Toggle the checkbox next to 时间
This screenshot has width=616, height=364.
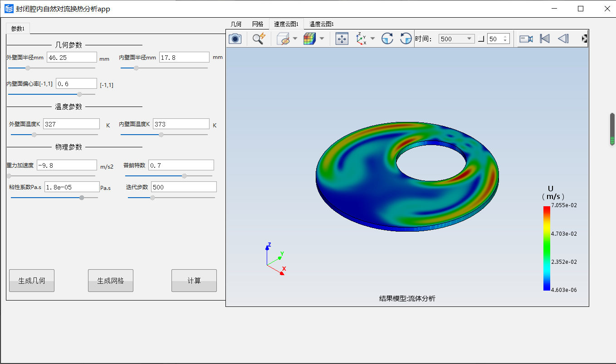pyautogui.click(x=481, y=39)
